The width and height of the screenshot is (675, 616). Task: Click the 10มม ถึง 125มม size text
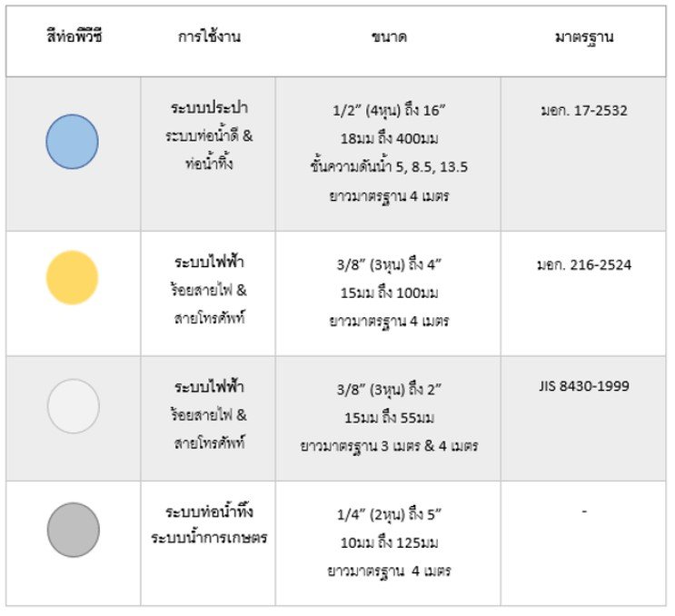388,543
